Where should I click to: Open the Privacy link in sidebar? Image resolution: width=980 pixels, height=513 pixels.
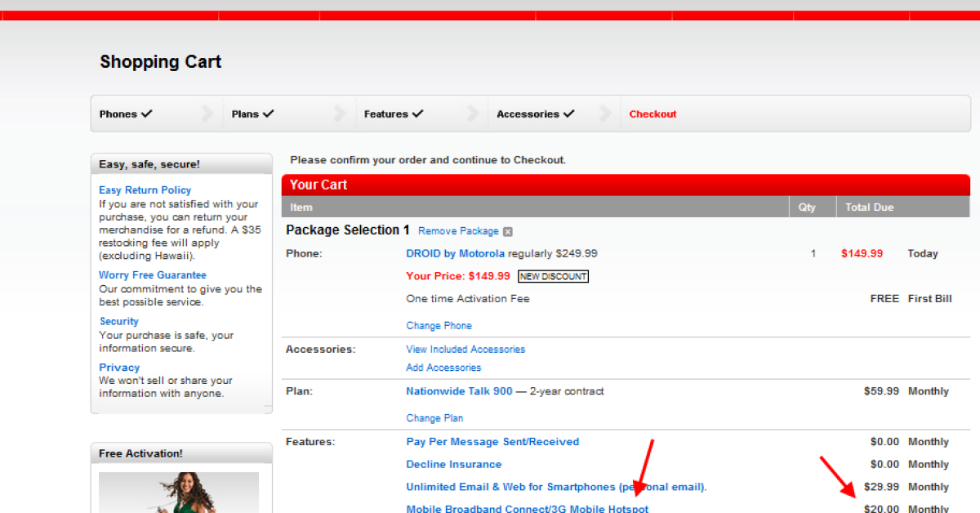pos(119,368)
